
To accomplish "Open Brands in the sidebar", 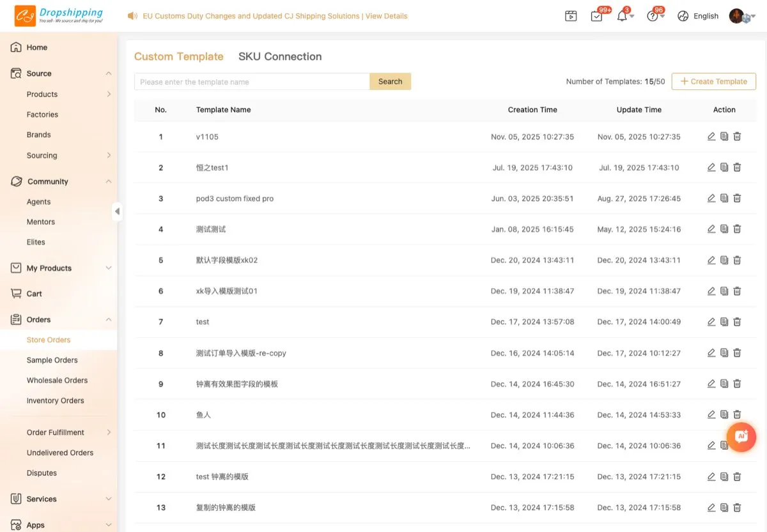I will pos(38,135).
